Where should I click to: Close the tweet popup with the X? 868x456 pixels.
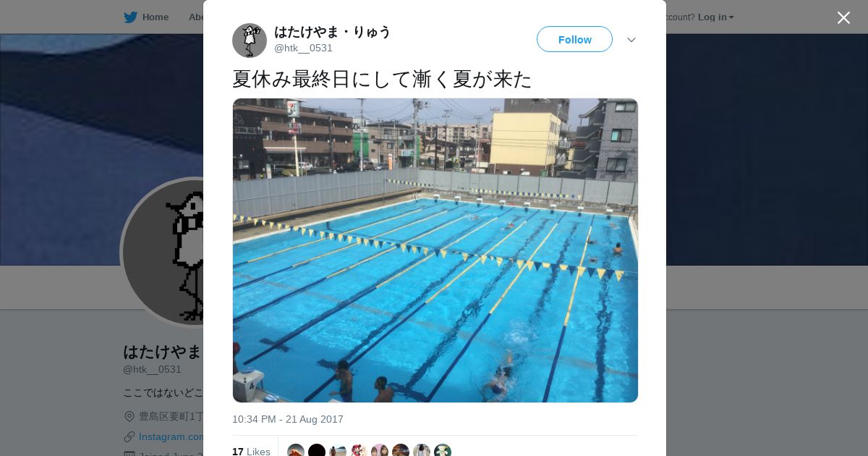[843, 17]
